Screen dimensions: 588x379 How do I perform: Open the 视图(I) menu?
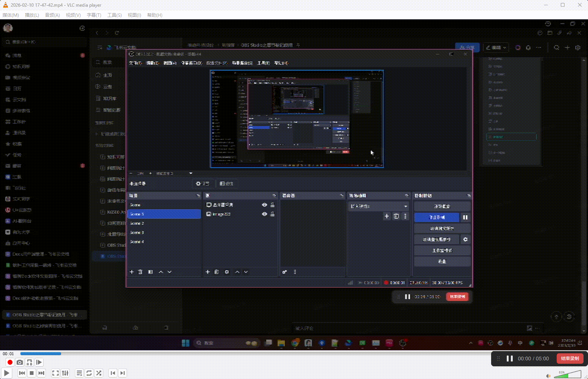pos(134,15)
